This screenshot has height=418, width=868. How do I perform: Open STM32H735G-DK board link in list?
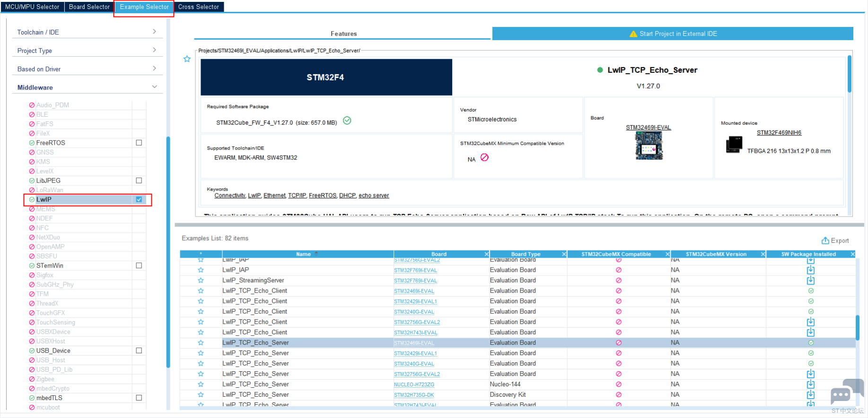coord(414,395)
